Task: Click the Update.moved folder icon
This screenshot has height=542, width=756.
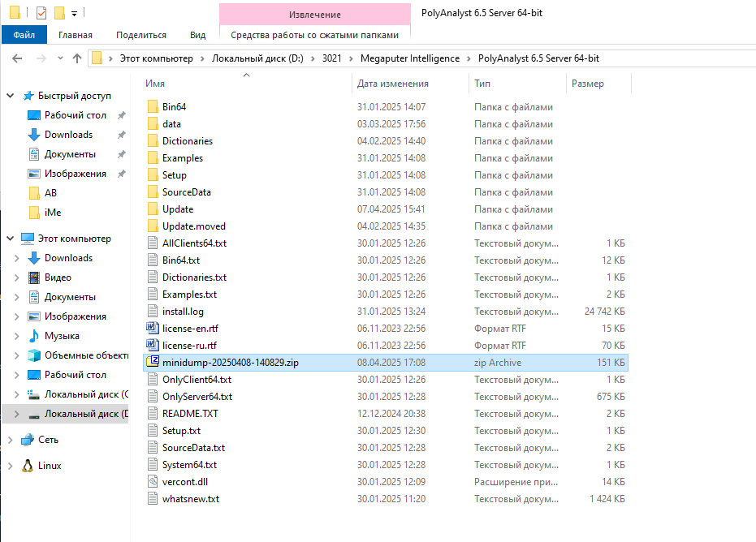Action: (x=153, y=226)
